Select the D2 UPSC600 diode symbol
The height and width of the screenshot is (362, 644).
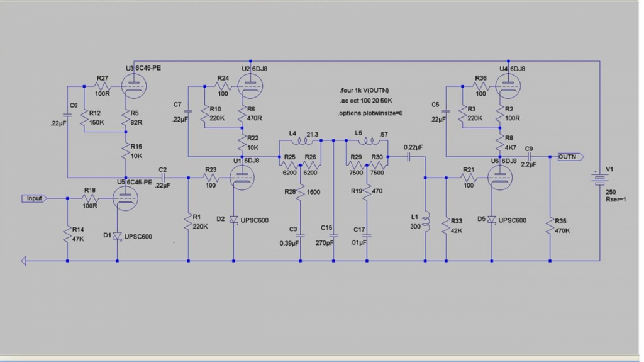(x=234, y=220)
